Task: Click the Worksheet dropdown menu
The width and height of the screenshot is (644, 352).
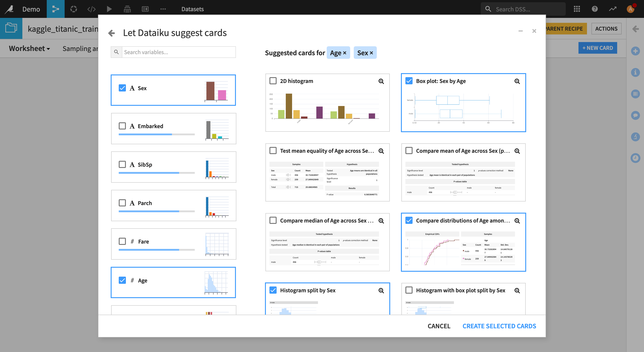Action: [30, 48]
